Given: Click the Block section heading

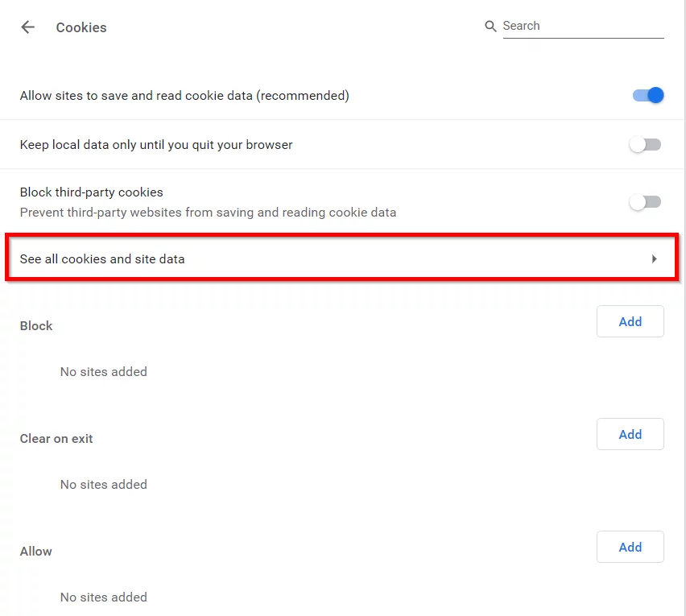Looking at the screenshot, I should (36, 326).
